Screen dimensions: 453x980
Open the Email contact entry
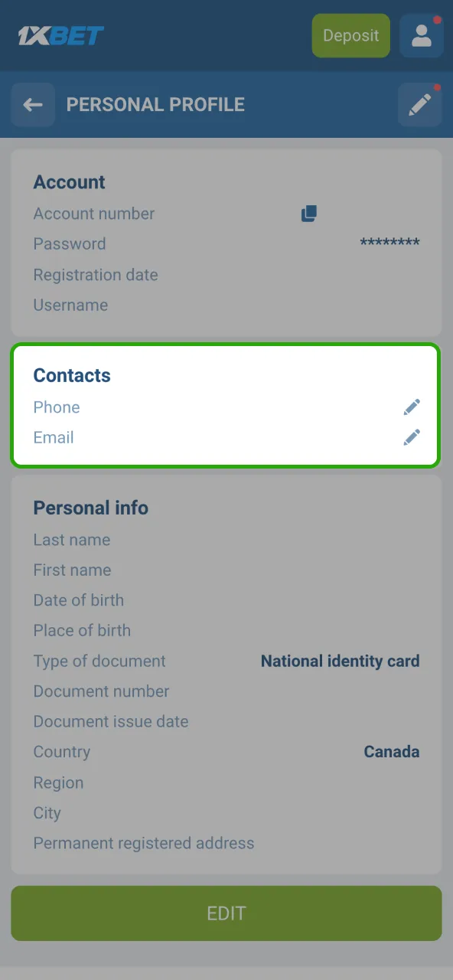(53, 437)
